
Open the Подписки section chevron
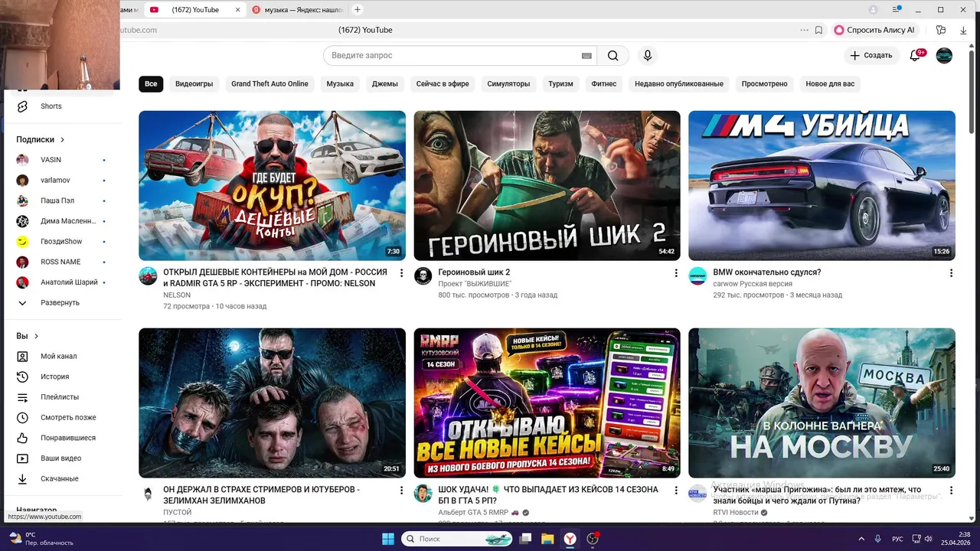coord(62,140)
